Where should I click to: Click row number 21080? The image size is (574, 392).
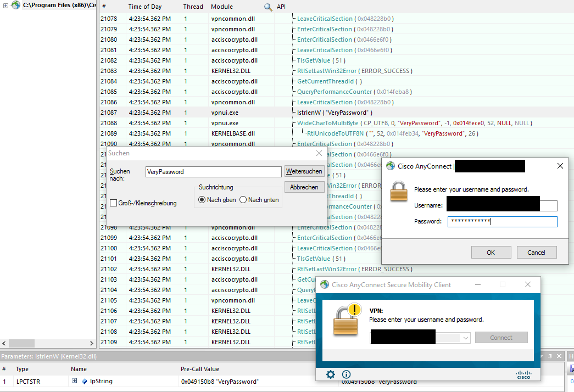pos(109,40)
